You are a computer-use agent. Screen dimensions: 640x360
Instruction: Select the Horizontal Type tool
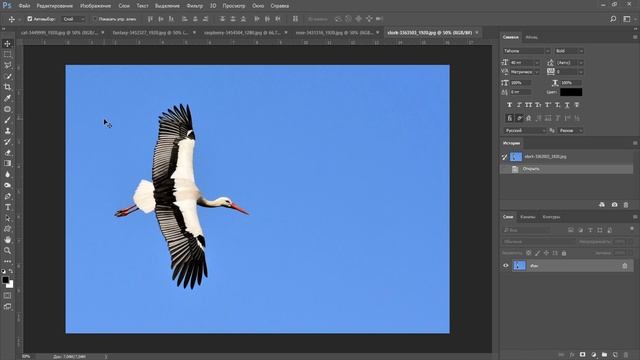[7, 207]
